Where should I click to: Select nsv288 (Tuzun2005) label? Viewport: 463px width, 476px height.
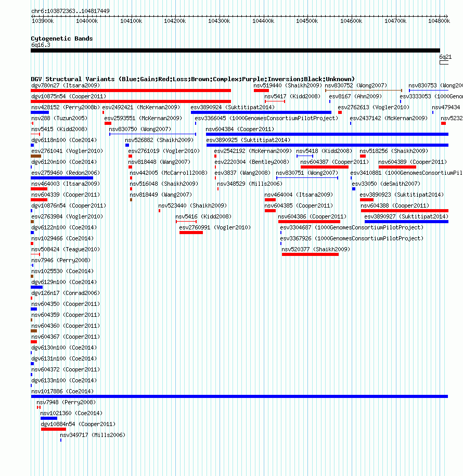pos(59,119)
